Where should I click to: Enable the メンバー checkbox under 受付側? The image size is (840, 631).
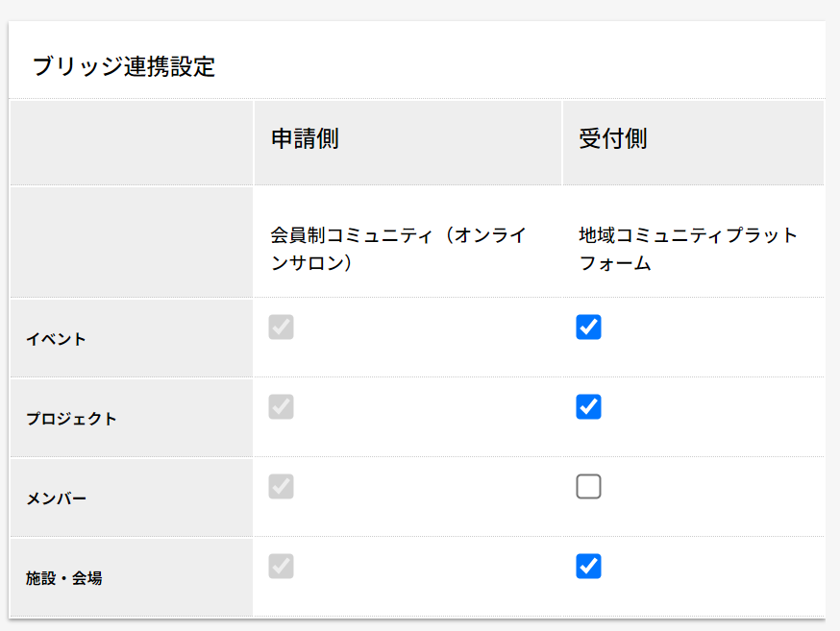(588, 487)
